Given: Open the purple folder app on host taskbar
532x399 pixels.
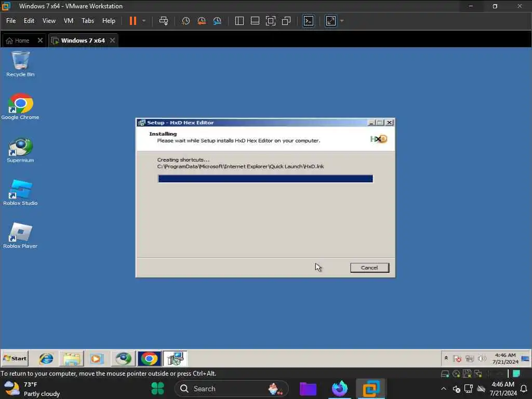Looking at the screenshot, I should tap(308, 389).
